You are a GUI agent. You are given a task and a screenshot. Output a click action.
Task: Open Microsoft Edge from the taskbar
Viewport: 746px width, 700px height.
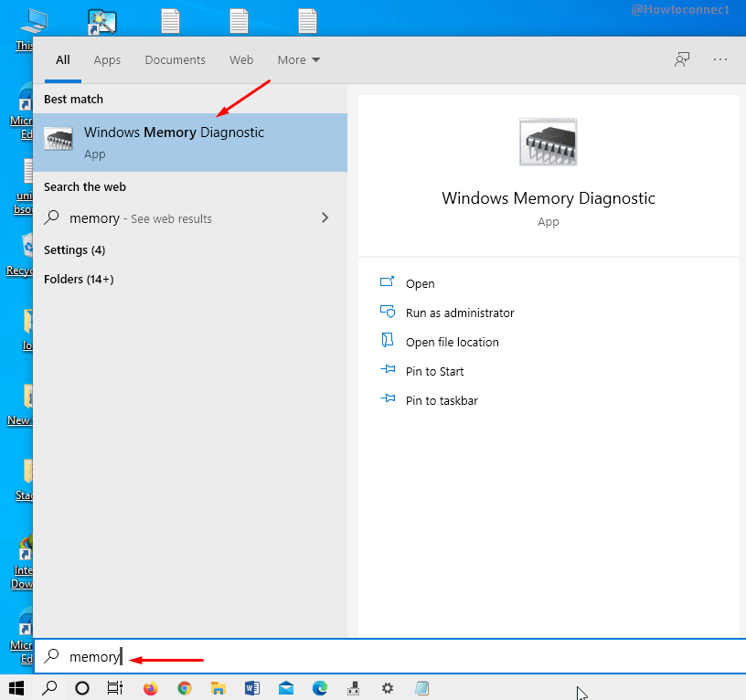[x=320, y=688]
